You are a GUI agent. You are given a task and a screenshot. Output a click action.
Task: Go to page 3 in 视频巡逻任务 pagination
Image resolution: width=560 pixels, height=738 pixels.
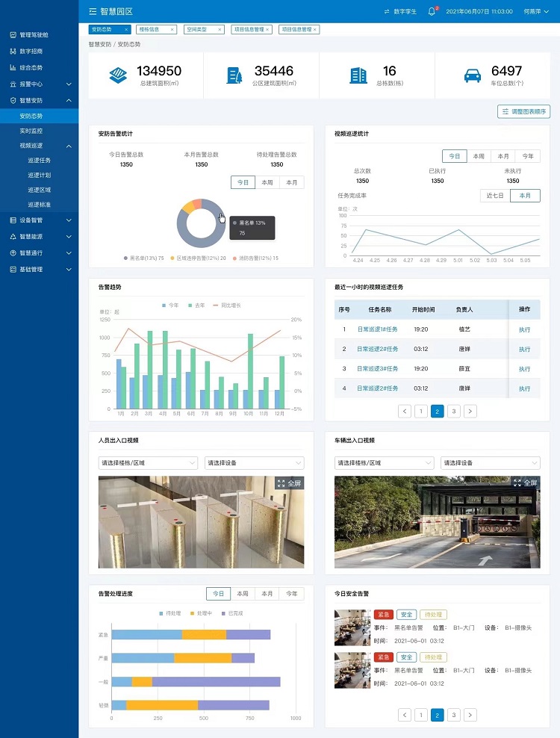coord(454,412)
